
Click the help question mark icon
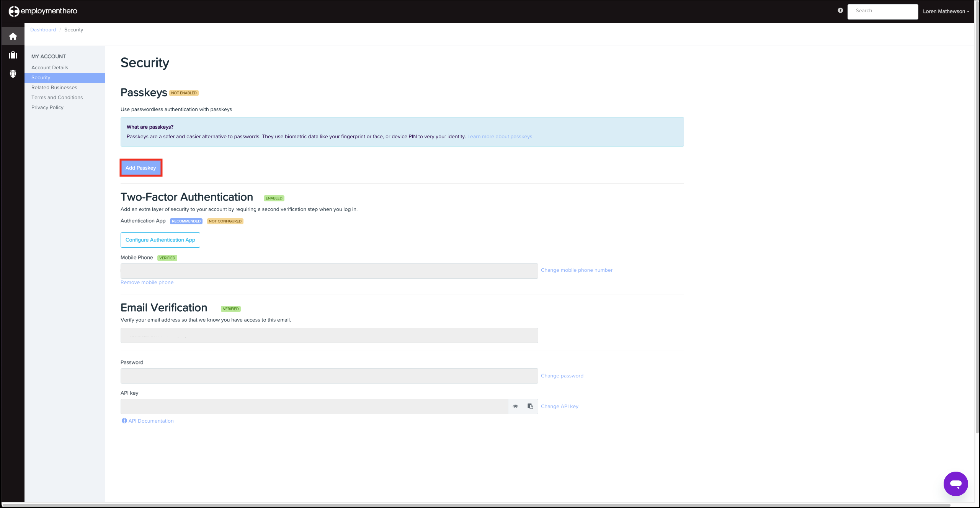pos(840,11)
